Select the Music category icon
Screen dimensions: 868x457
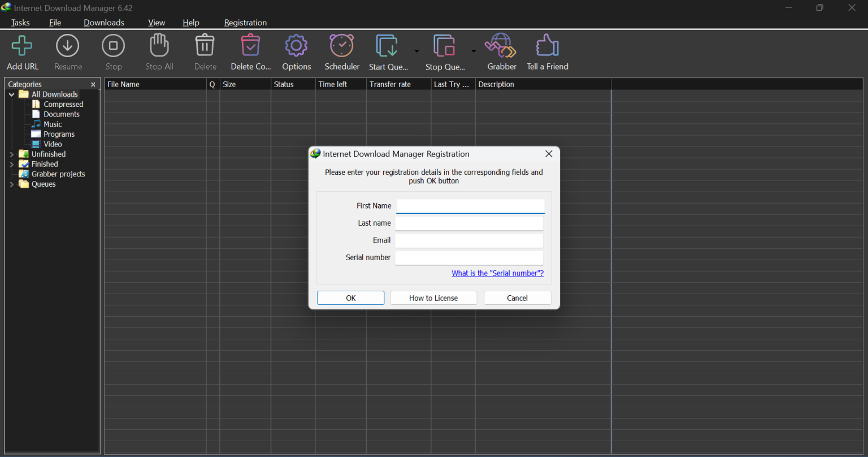(x=36, y=124)
